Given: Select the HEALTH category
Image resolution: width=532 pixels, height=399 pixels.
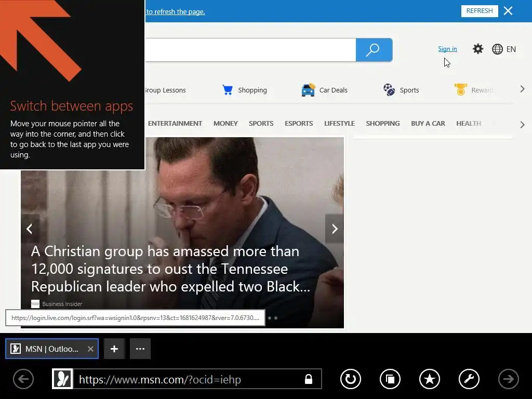Looking at the screenshot, I should pyautogui.click(x=469, y=124).
